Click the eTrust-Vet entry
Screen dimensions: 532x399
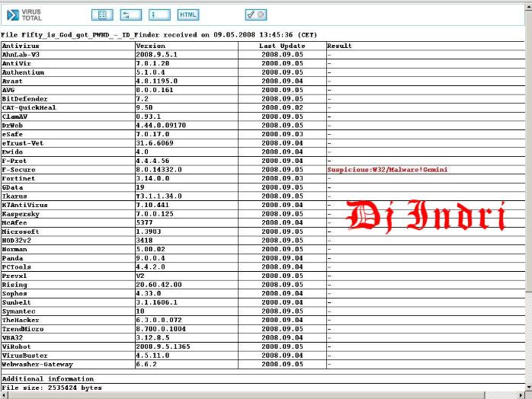[x=23, y=143]
